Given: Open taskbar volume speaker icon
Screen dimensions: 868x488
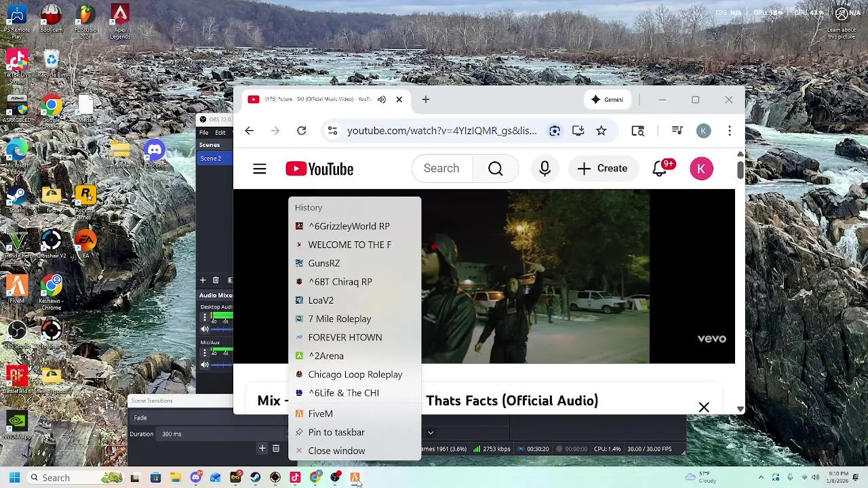Looking at the screenshot, I should point(815,478).
